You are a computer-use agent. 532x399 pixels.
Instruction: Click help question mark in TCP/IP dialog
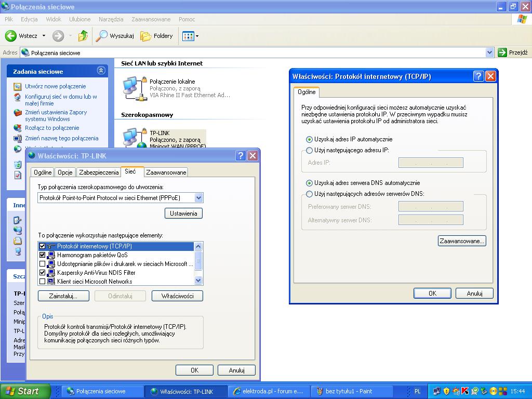(x=478, y=76)
